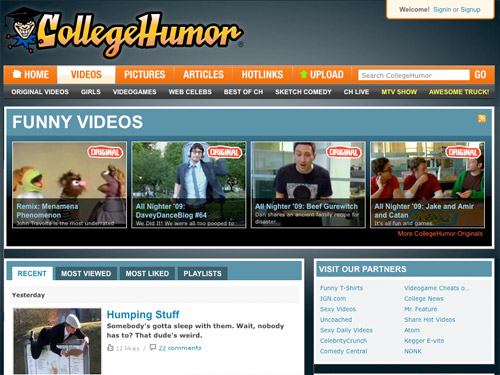Click the '12 likes' text
The image size is (500, 375).
click(127, 348)
